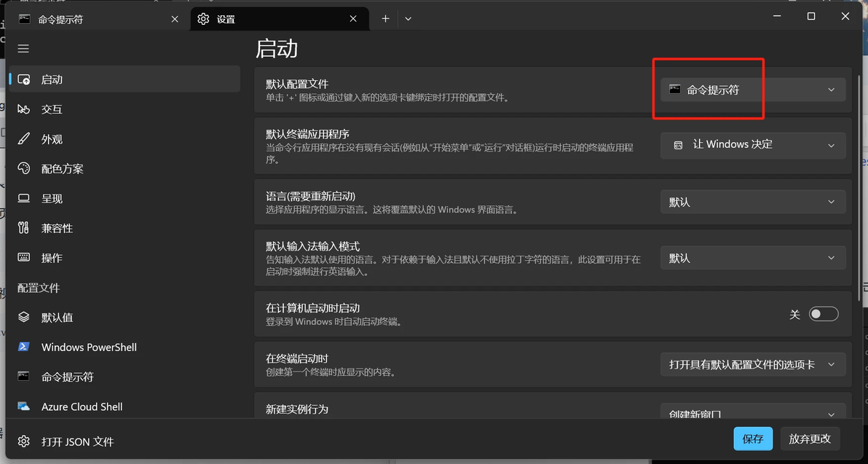
Task: Close the 命令提示符 tab
Action: (175, 19)
